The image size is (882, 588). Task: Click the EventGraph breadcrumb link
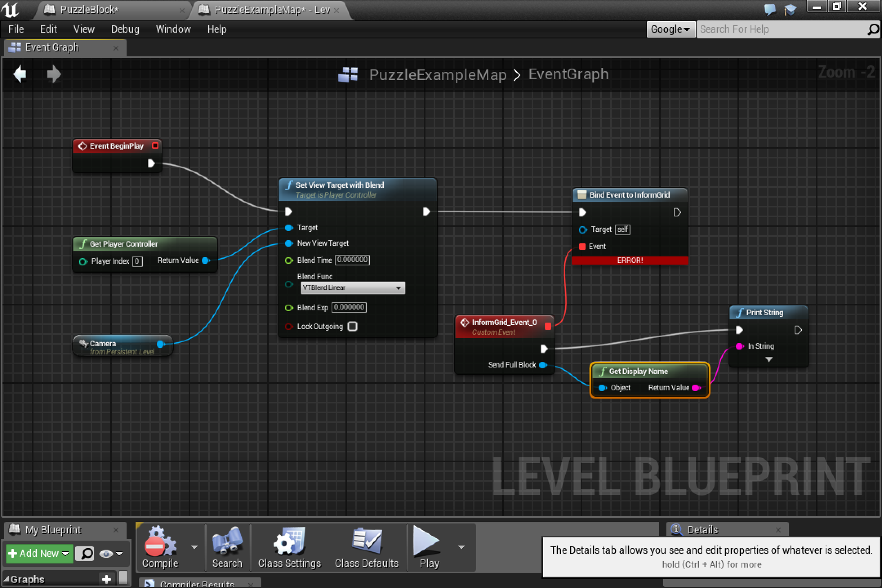(x=568, y=74)
